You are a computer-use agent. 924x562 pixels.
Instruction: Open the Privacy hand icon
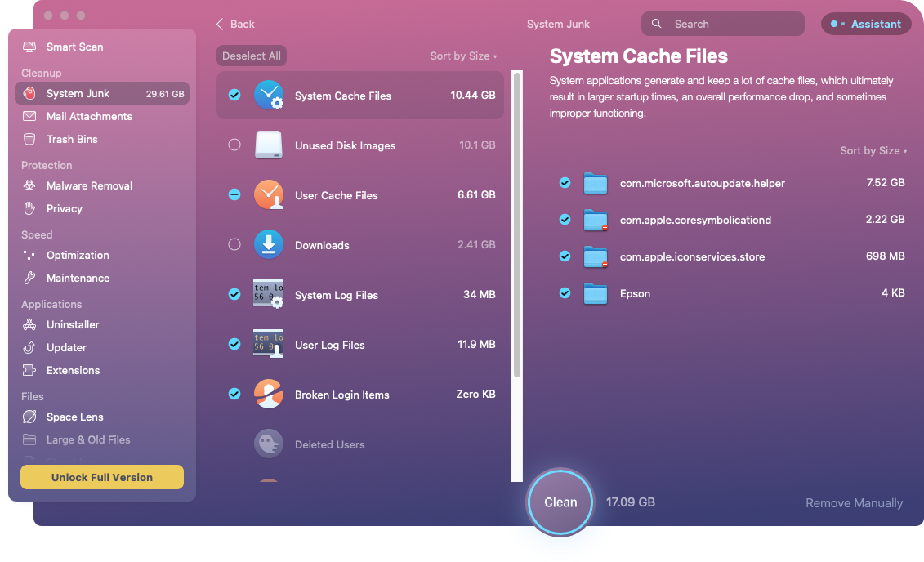29,208
